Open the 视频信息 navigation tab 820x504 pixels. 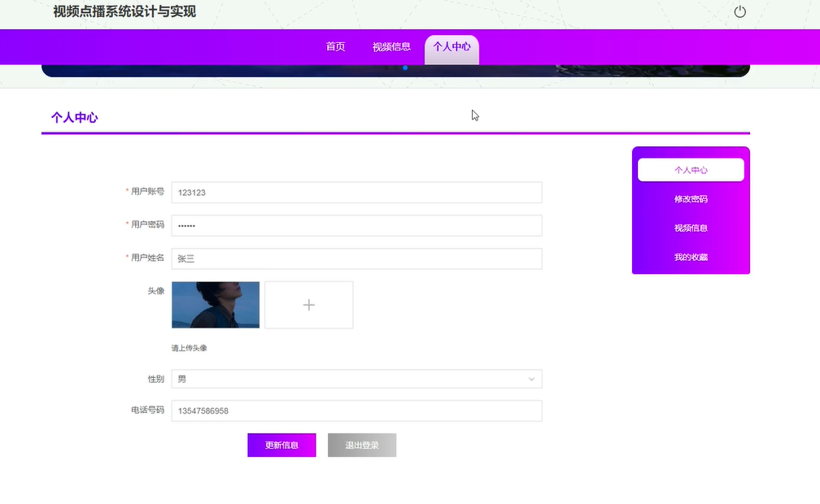[391, 46]
